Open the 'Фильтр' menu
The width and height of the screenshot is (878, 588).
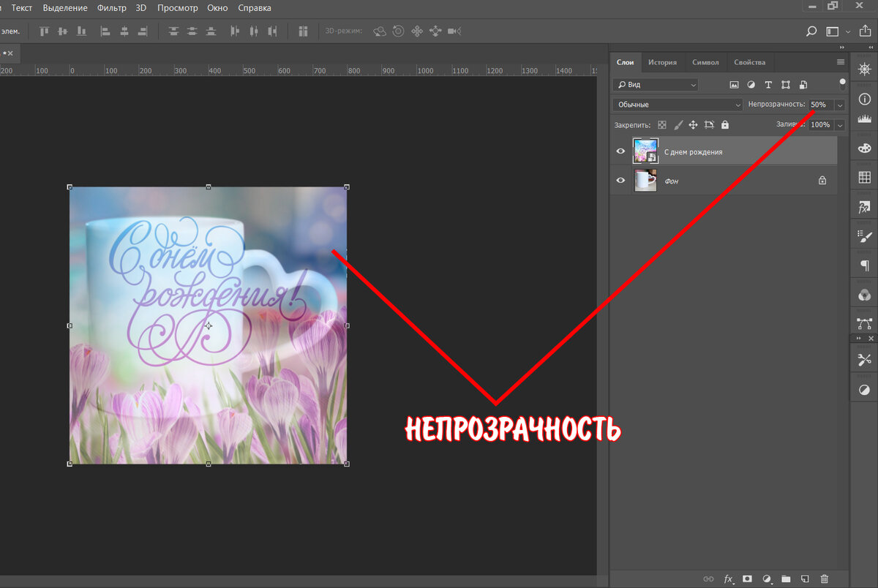tap(112, 8)
